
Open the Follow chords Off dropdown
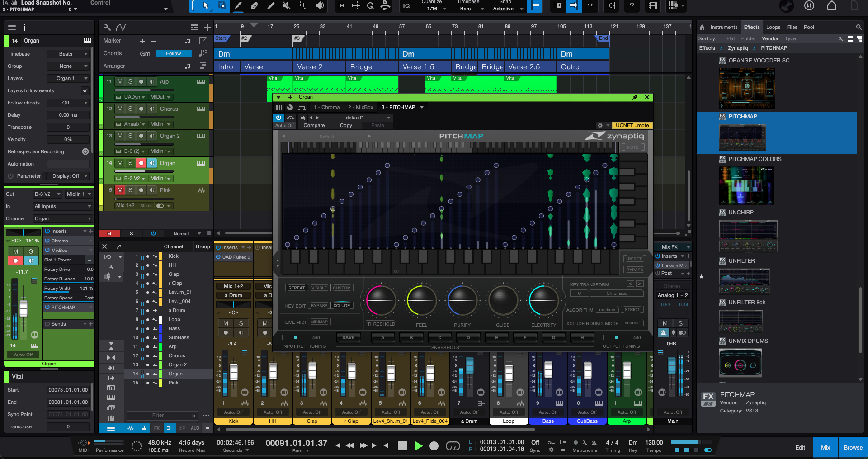pyautogui.click(x=68, y=103)
